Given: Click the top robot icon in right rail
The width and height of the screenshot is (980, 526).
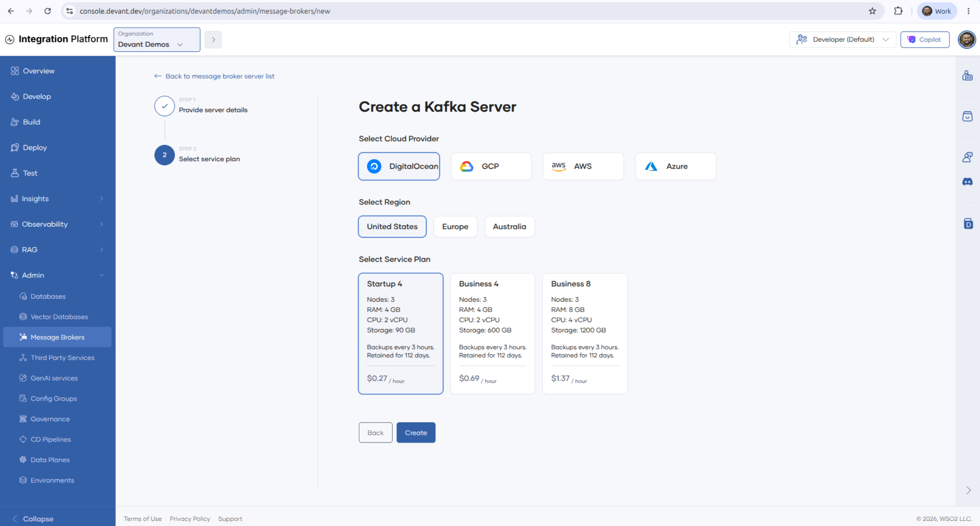Looking at the screenshot, I should (x=967, y=75).
